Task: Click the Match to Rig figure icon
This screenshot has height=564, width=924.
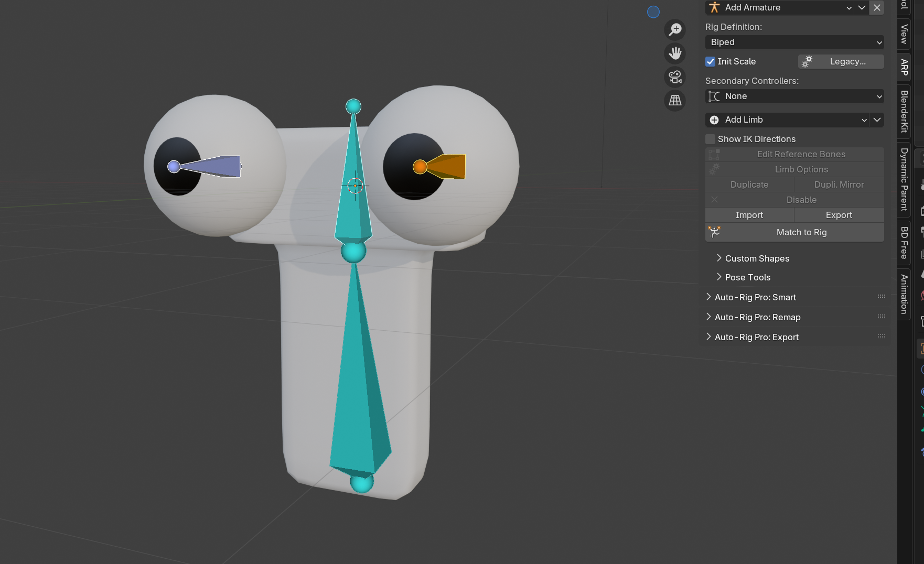Action: (714, 232)
